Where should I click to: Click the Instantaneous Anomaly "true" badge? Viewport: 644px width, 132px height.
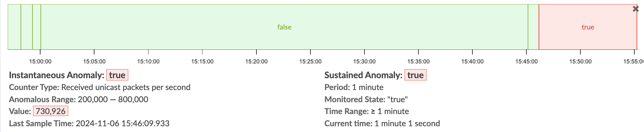point(117,75)
